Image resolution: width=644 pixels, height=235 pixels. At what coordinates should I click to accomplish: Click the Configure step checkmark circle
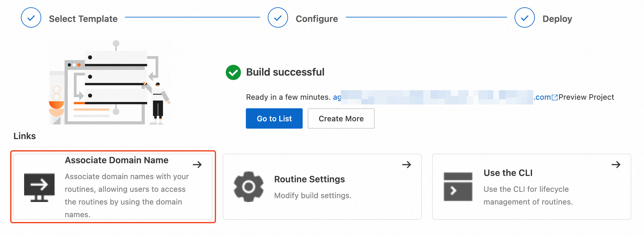pos(278,18)
